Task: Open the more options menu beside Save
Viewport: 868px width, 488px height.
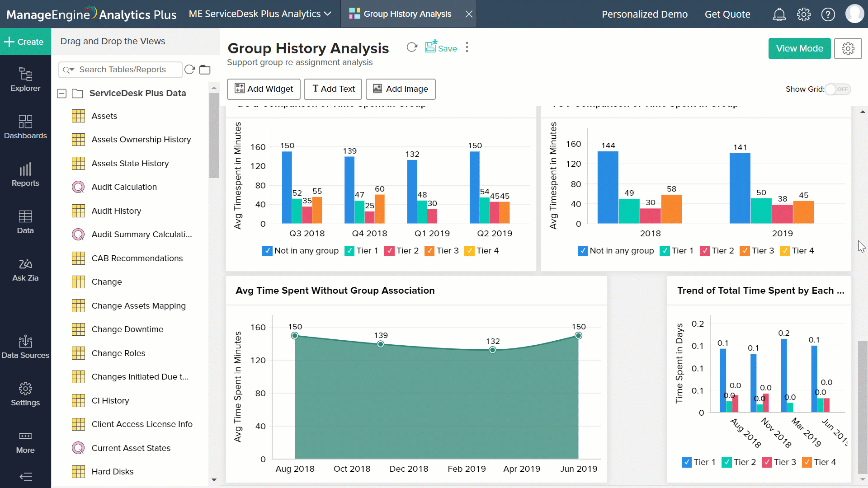Action: pos(467,47)
